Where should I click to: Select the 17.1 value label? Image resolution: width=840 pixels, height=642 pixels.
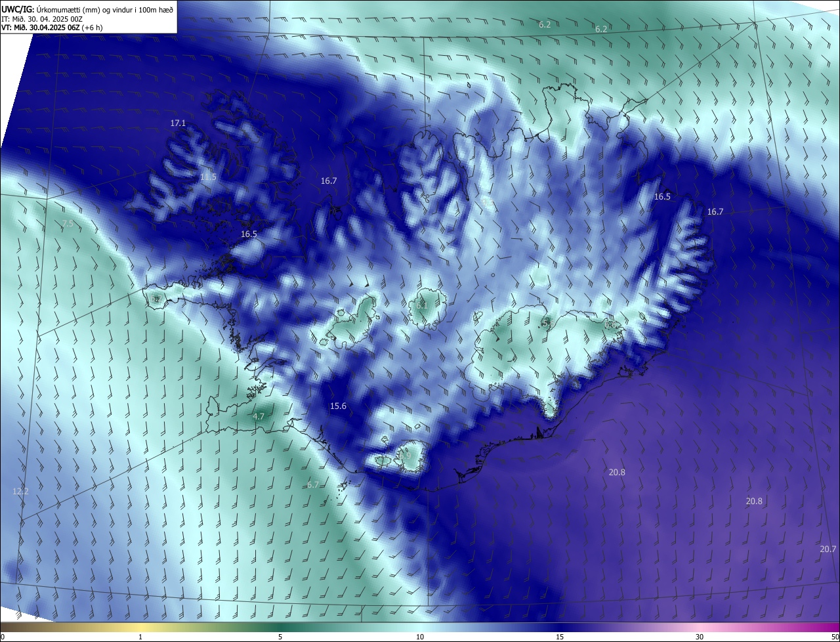tap(178, 123)
